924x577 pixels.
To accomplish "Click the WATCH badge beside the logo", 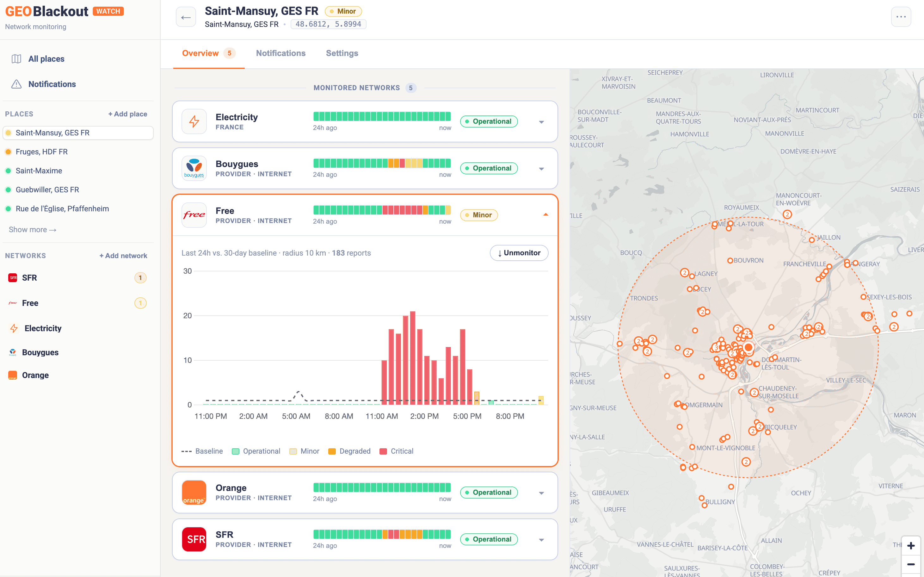I will [x=108, y=11].
